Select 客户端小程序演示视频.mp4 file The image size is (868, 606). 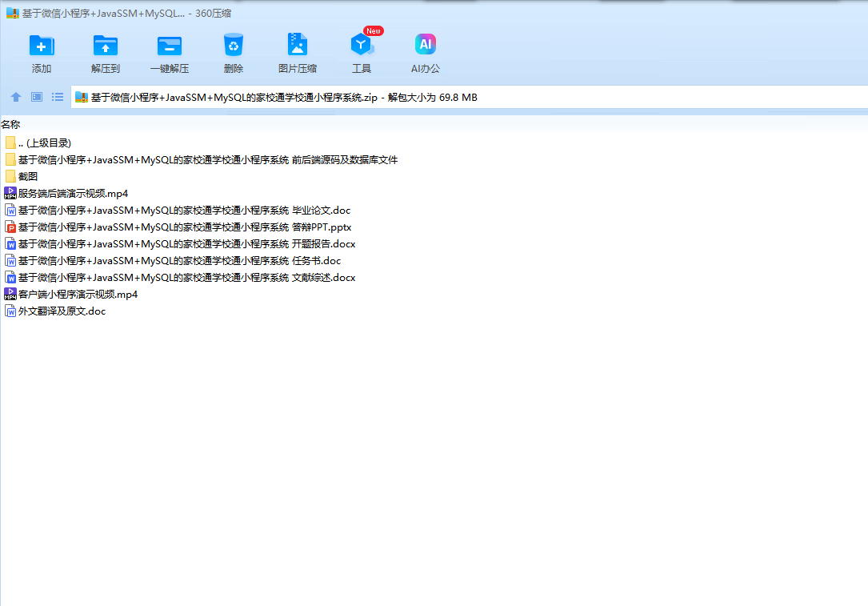pyautogui.click(x=78, y=294)
